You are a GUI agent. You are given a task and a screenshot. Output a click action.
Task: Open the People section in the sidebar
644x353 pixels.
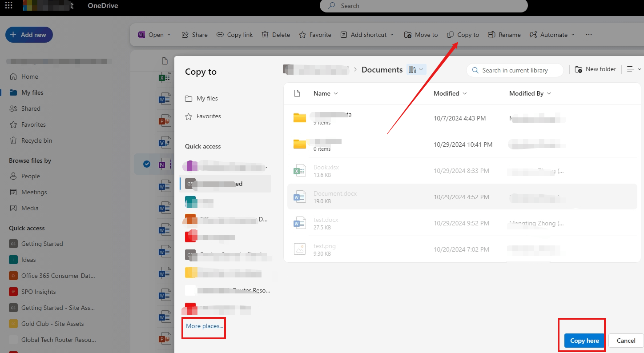[x=30, y=176]
